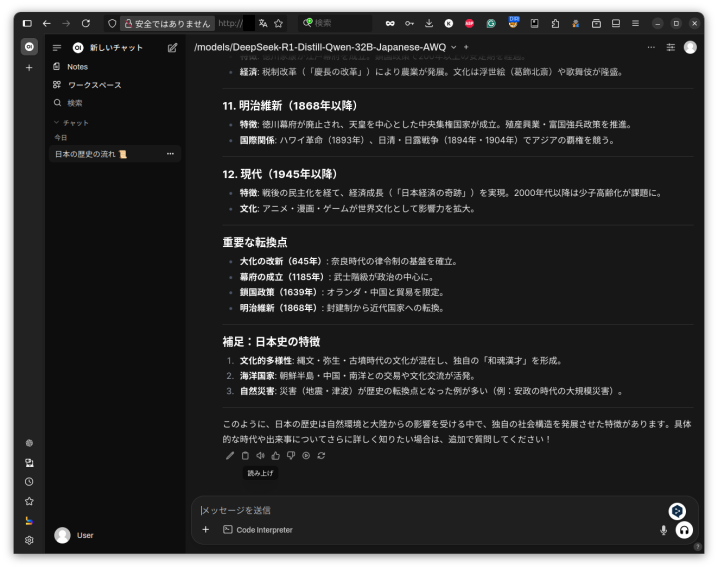The image size is (718, 569).
Task: Regenerate the response with the refresh icon
Action: 321,455
